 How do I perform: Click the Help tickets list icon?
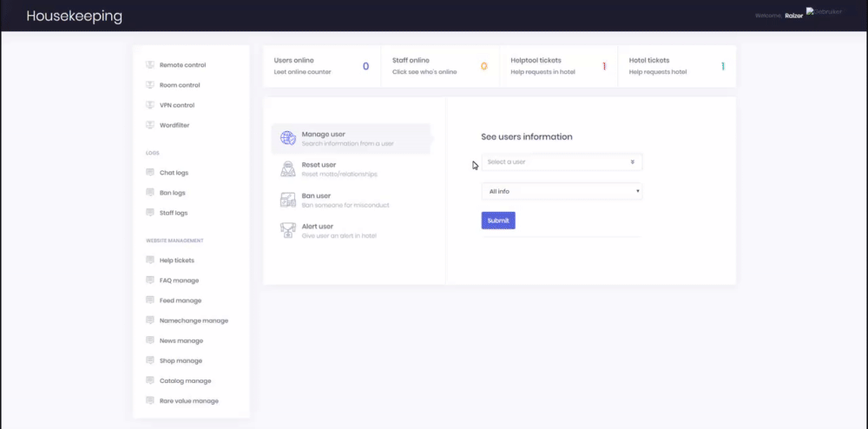tap(149, 260)
